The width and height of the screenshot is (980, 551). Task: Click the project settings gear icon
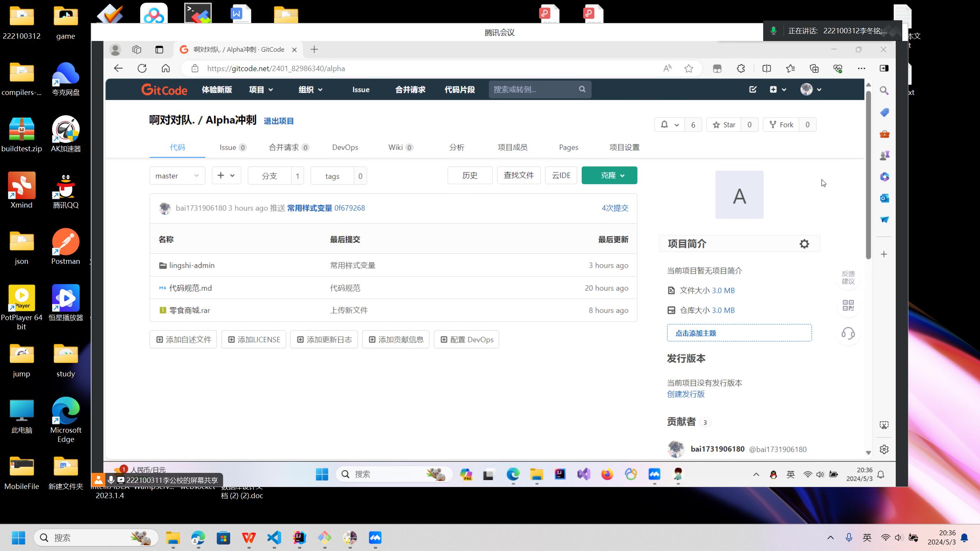pos(804,244)
